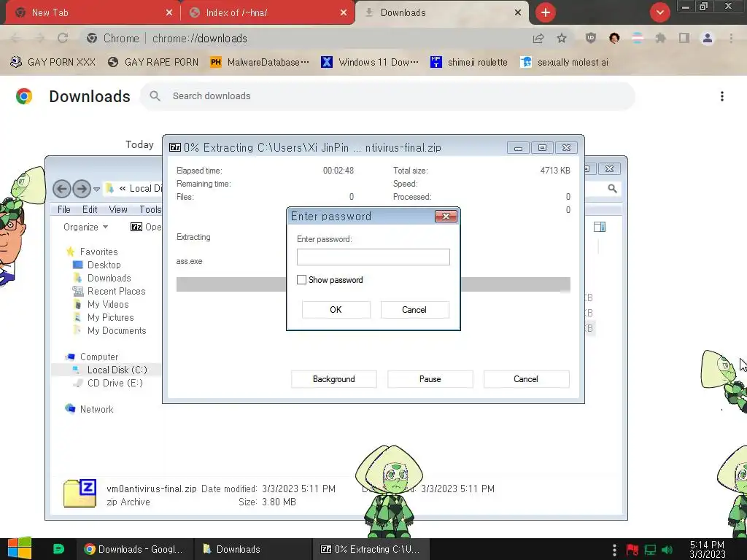
Task: Click the Search downloads field
Action: point(387,96)
